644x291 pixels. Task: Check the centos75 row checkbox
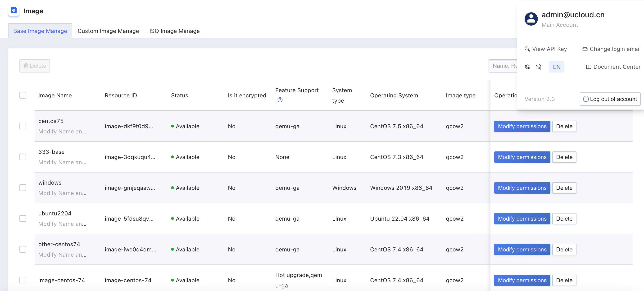[23, 126]
